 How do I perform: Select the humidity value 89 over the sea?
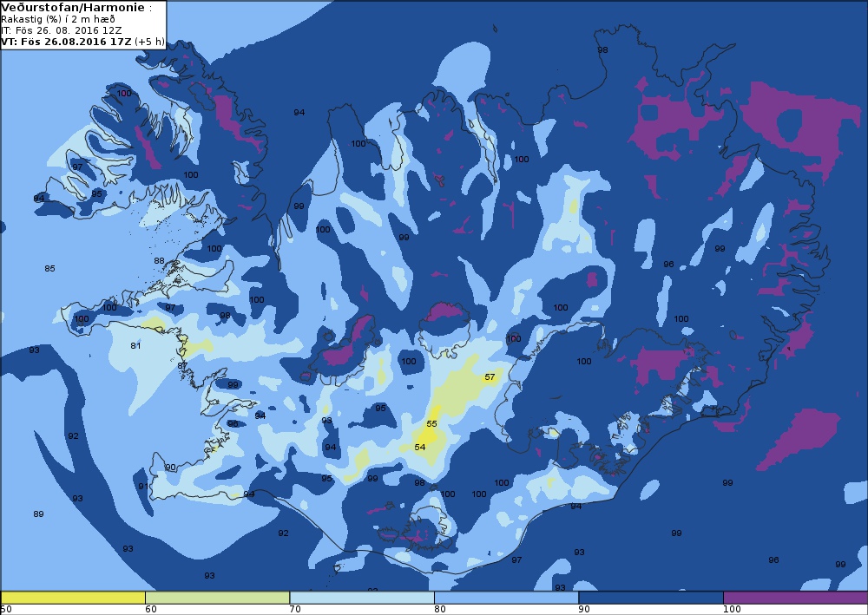point(38,514)
